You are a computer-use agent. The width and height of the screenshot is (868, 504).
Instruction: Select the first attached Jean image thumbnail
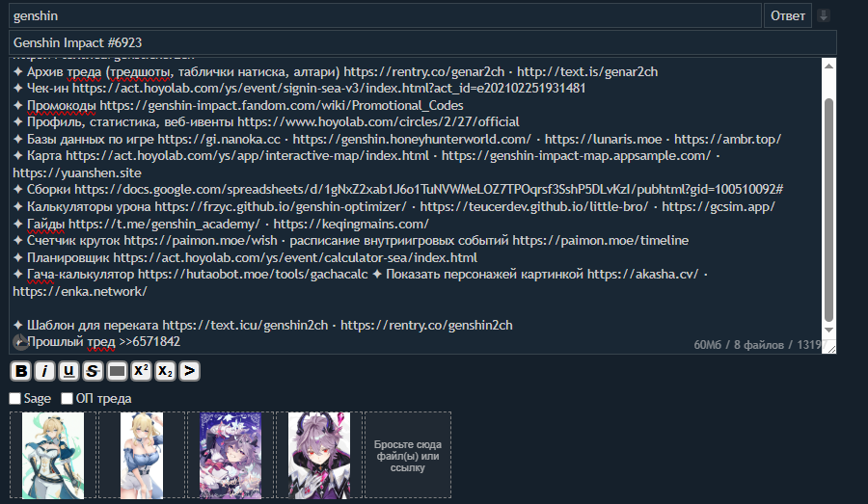[53, 455]
